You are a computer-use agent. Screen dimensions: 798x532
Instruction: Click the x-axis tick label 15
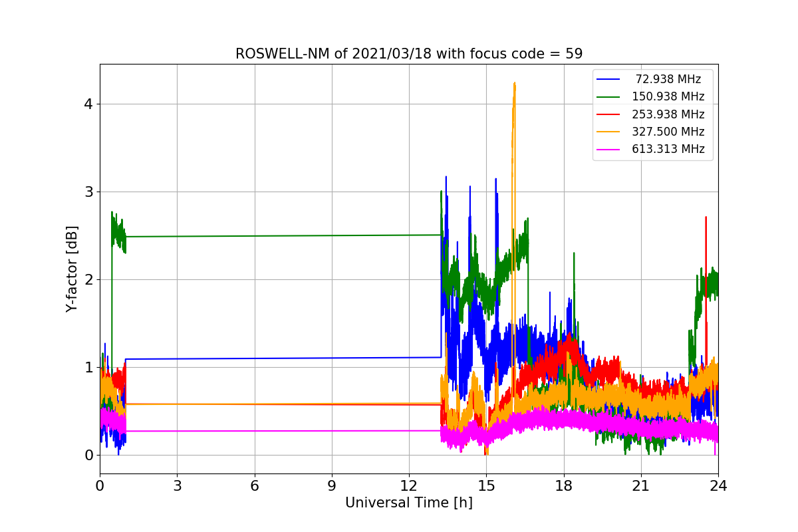(x=486, y=485)
